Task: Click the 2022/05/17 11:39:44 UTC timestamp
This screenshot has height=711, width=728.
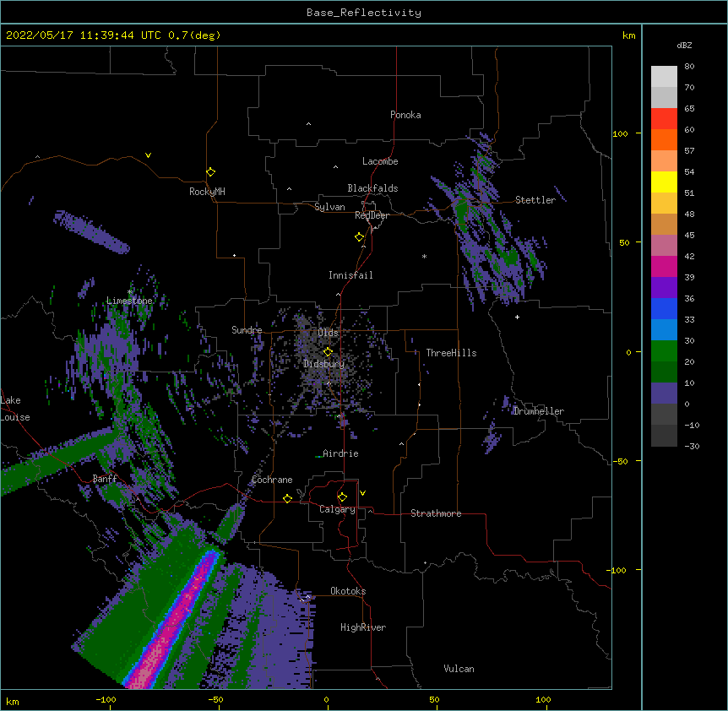Action: 83,35
